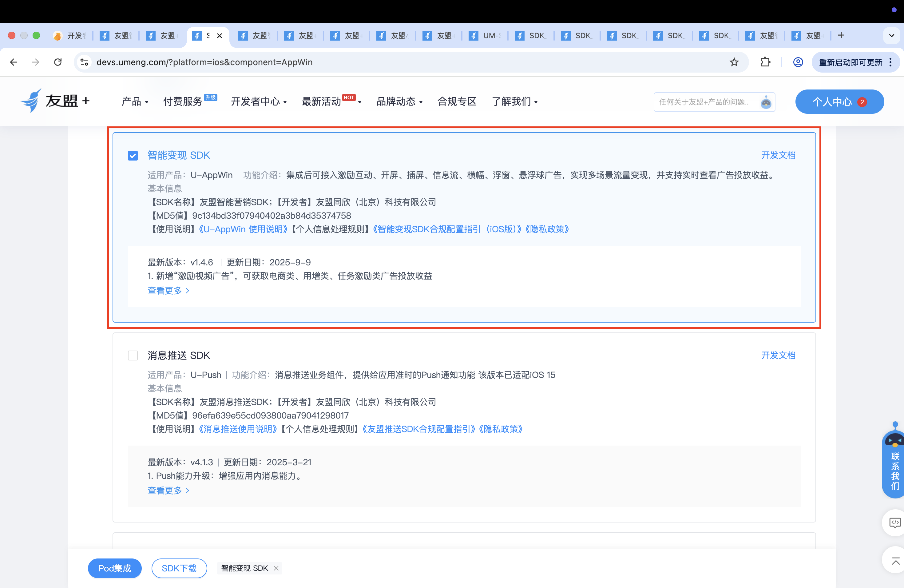
Task: Open 个人中心 account button
Action: coord(839,101)
